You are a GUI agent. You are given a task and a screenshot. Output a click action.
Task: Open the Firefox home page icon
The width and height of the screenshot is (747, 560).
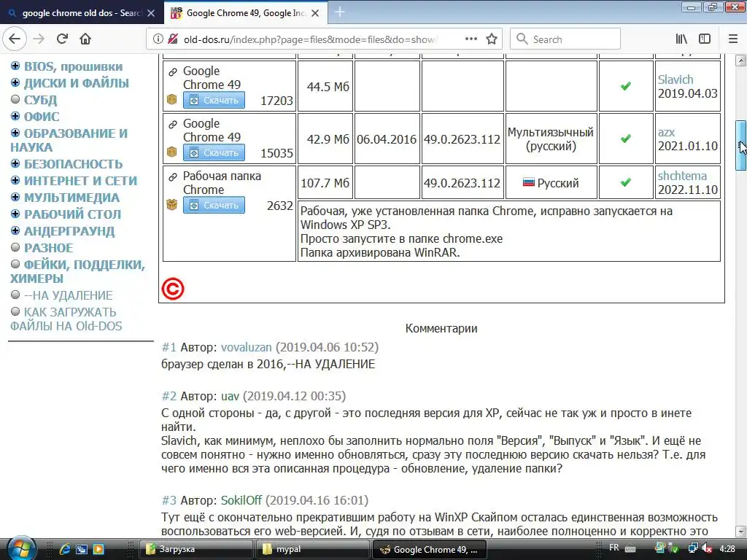[x=85, y=39]
